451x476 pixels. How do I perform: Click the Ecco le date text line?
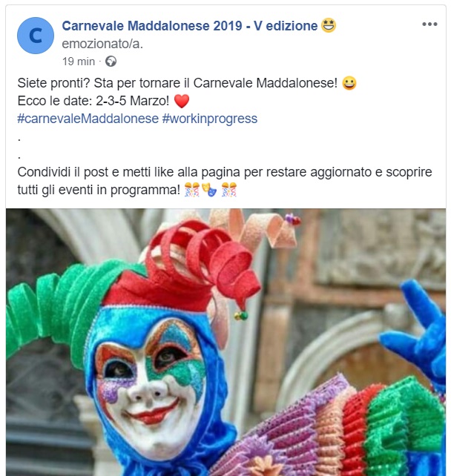click(93, 101)
